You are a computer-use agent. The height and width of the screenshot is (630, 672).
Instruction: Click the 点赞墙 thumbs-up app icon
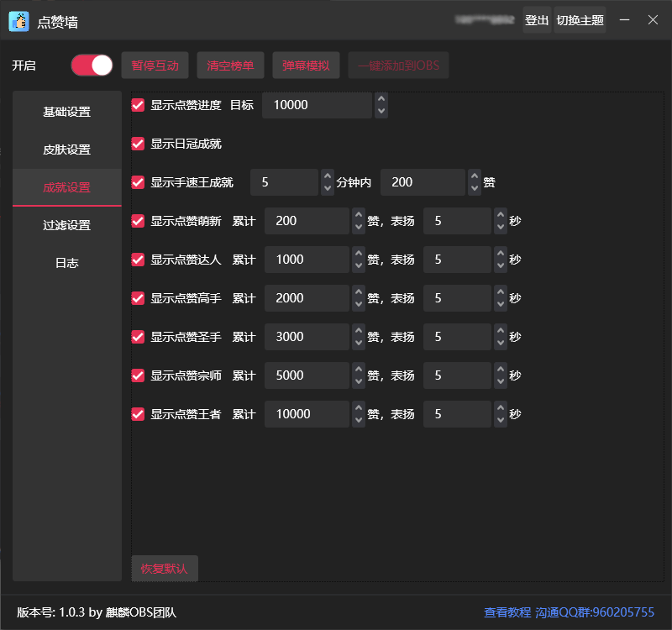pyautogui.click(x=19, y=21)
